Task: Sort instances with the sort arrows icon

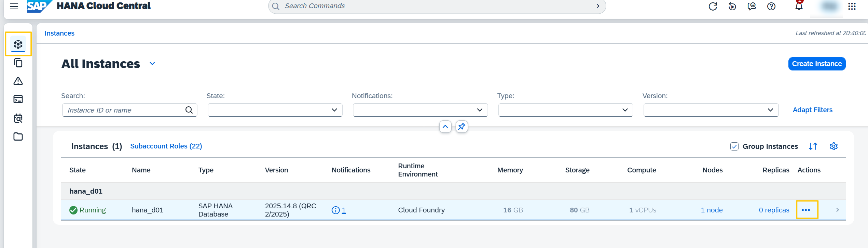Action: click(x=813, y=146)
